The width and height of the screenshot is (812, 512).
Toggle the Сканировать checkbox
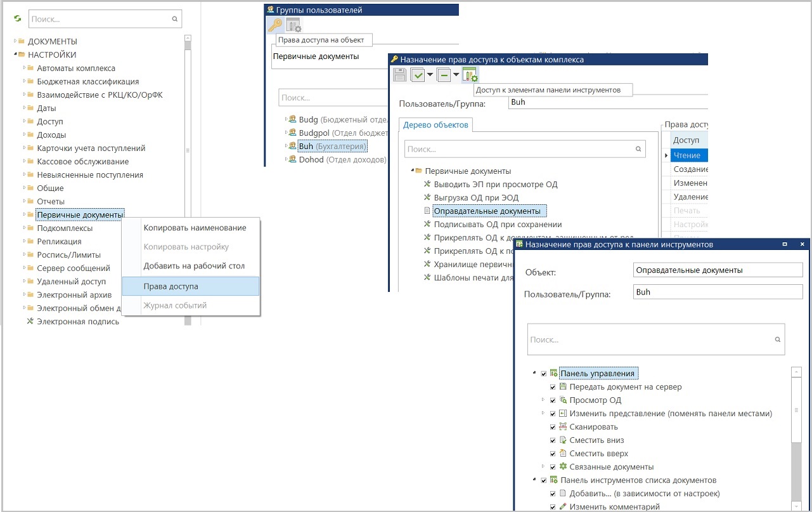pyautogui.click(x=553, y=427)
